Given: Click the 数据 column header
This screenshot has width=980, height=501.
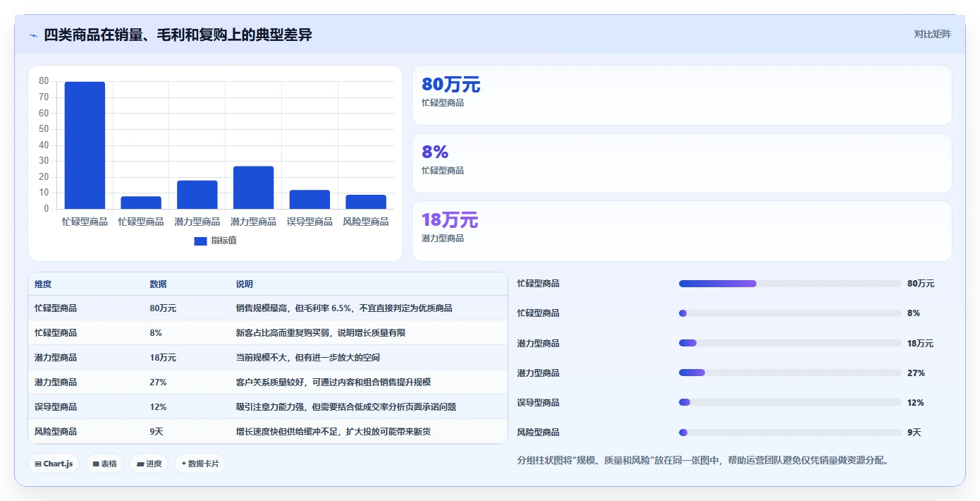Looking at the screenshot, I should click(x=159, y=284).
